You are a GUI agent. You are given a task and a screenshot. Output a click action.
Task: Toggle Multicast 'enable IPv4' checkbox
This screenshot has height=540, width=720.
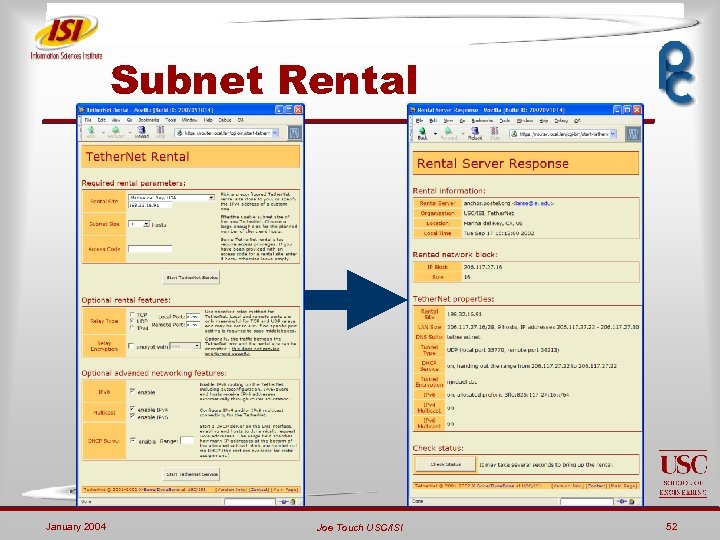[132, 409]
